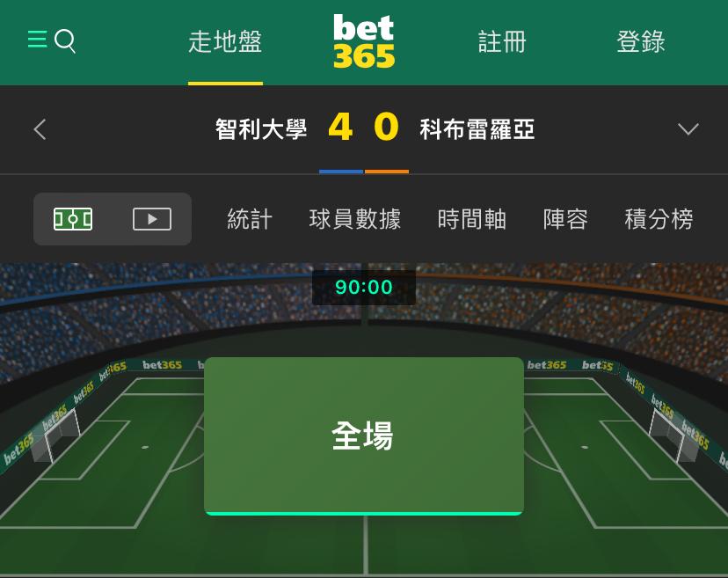Go to bet365 logo home
The image size is (728, 578).
tap(364, 40)
